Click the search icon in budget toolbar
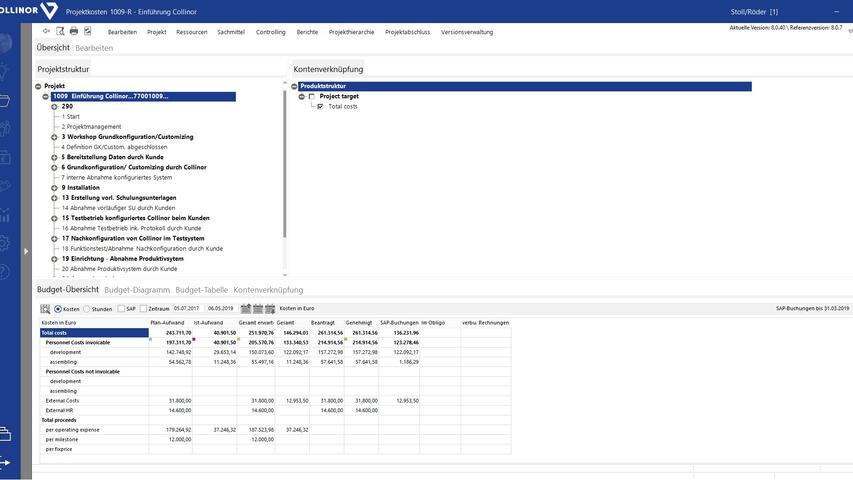This screenshot has height=480, width=853. coord(45,309)
